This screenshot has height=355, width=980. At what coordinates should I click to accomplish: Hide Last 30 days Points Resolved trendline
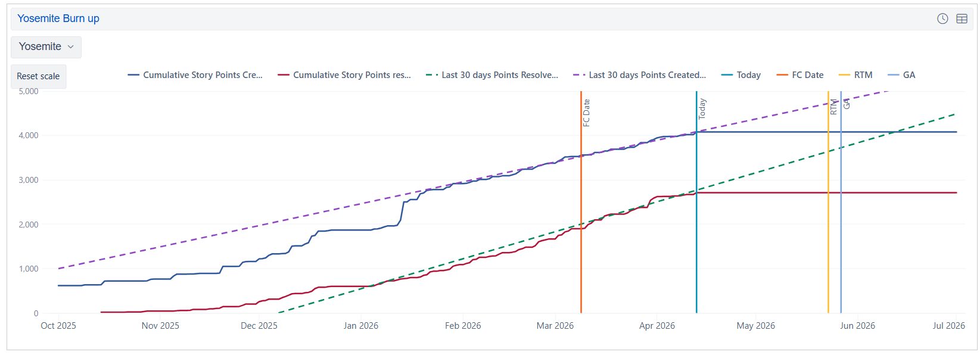tap(499, 75)
